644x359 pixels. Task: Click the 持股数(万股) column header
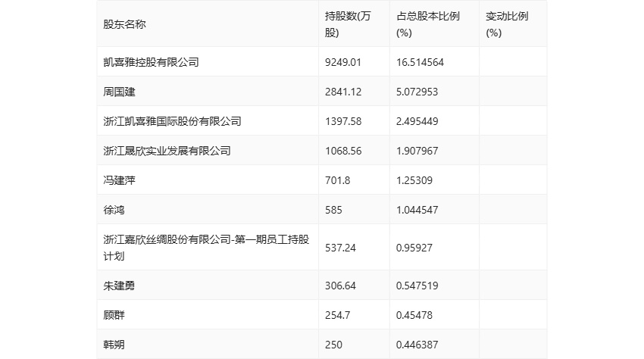348,24
